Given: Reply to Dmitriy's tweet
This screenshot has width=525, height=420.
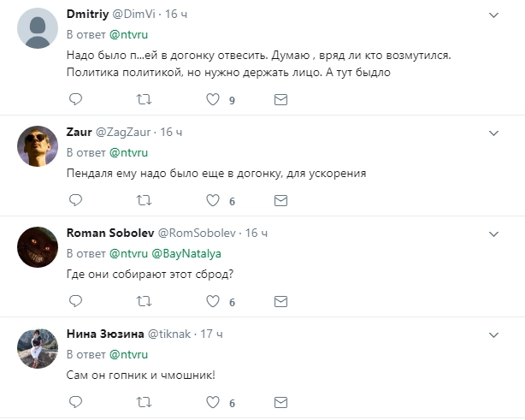Looking at the screenshot, I should [x=75, y=100].
